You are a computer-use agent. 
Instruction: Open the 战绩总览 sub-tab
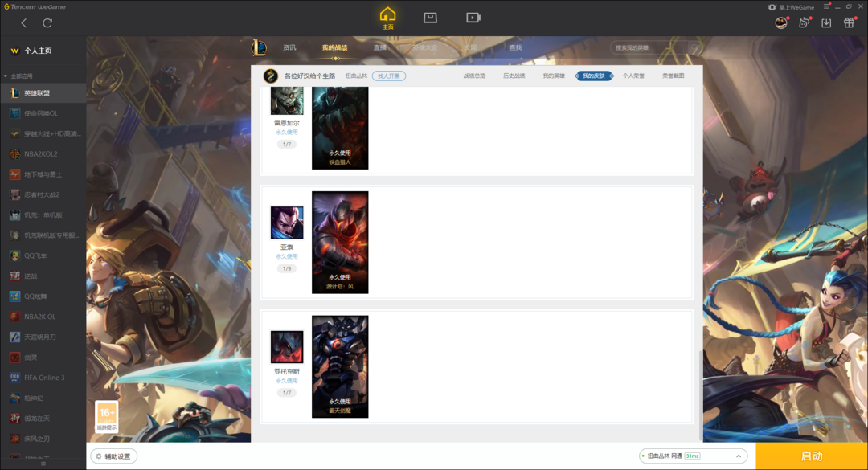pos(474,76)
